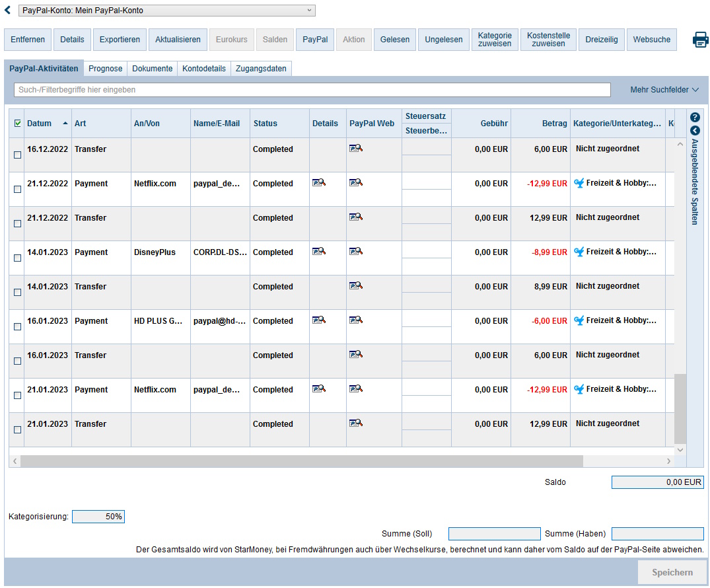Click the search and filter input field
Viewport: 710px width, 588px height.
(312, 90)
